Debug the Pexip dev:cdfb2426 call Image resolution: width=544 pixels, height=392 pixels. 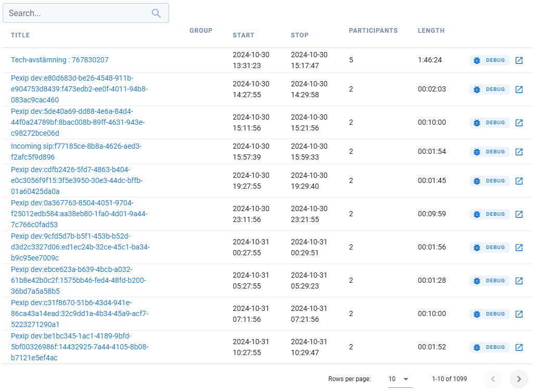[489, 181]
